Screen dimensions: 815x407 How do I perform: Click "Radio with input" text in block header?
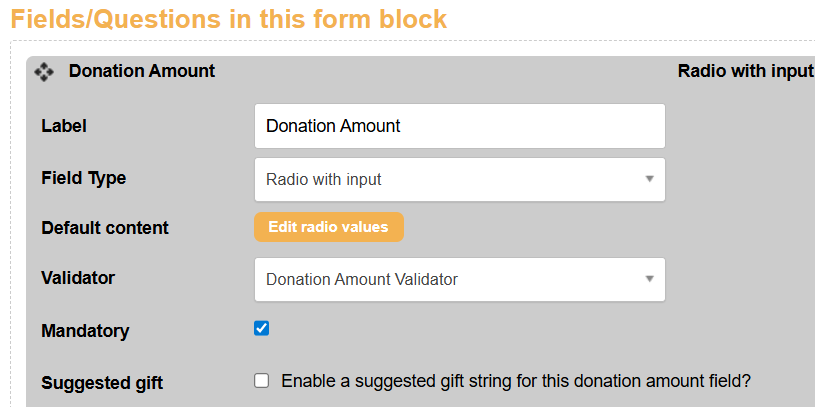pos(745,71)
